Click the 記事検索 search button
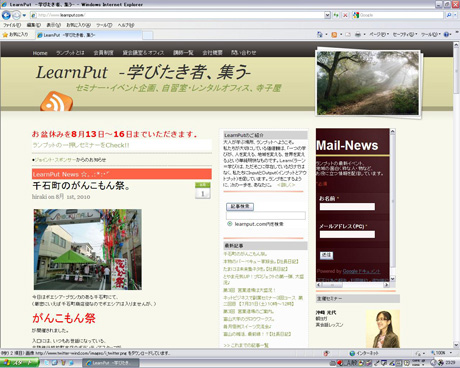Screen dimensions: 460x368 240,206
